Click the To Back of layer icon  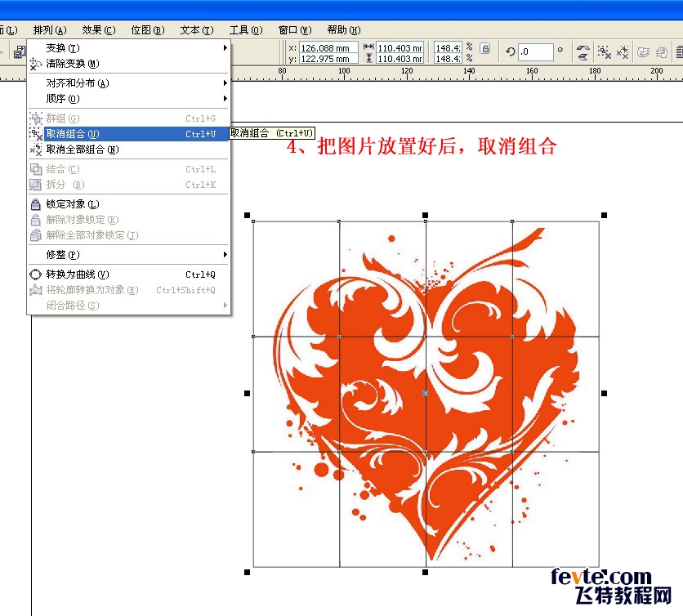[662, 52]
